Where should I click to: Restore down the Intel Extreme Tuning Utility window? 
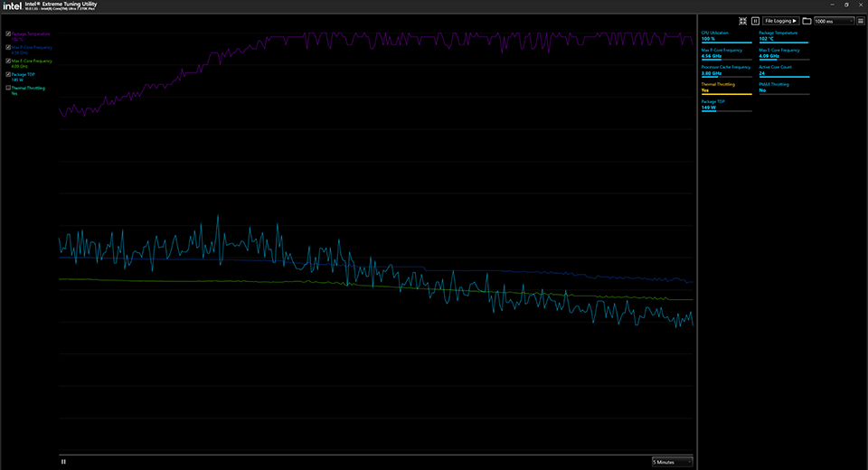click(846, 5)
